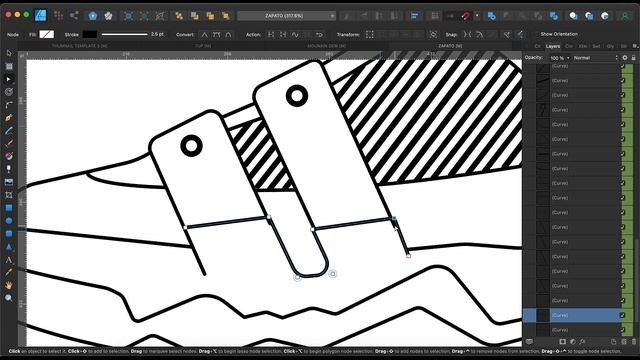Select the Zoom magnifier tool
The image size is (640, 360).
[x=9, y=298]
